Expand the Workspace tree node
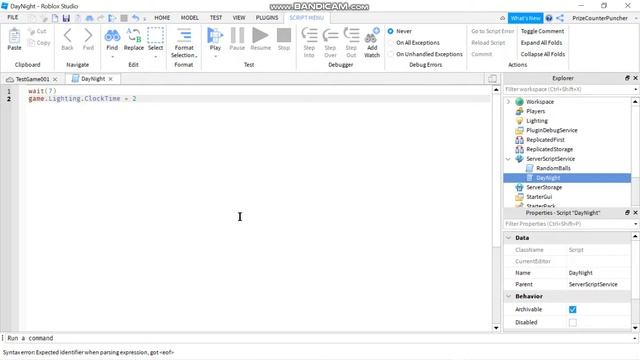 [x=509, y=102]
